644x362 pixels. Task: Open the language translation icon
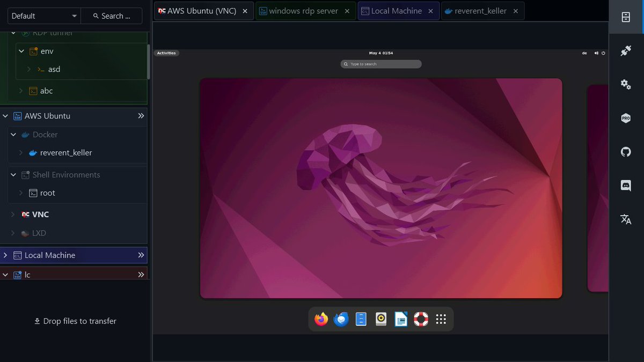click(626, 219)
